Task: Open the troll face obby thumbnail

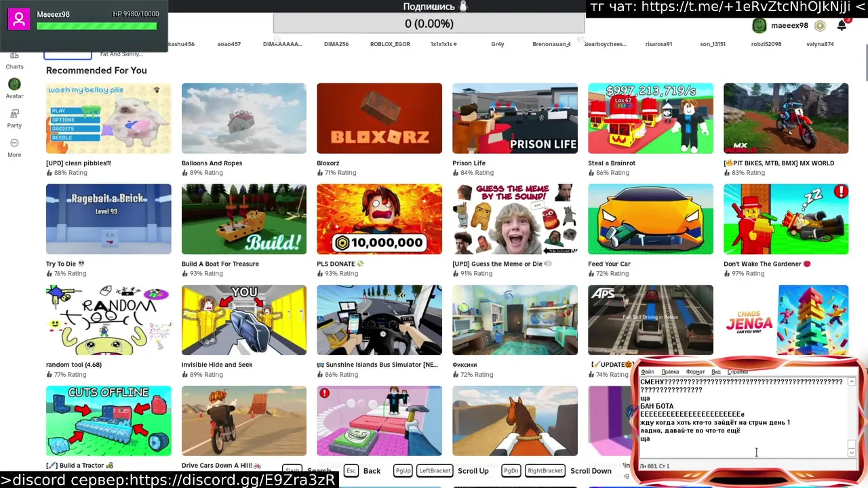Action: coord(379,421)
